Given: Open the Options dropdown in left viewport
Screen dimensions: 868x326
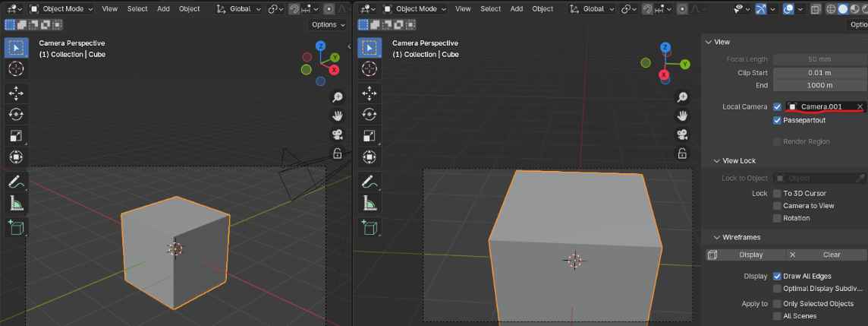Looking at the screenshot, I should pyautogui.click(x=328, y=24).
